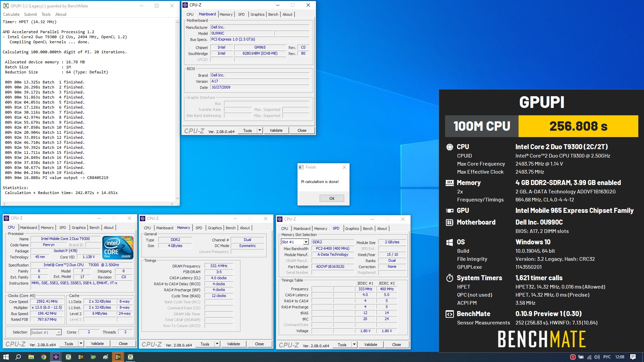Select Mainboard tab in the bottom-left CPU-Z window
This screenshot has height=362, width=644.
point(29,228)
